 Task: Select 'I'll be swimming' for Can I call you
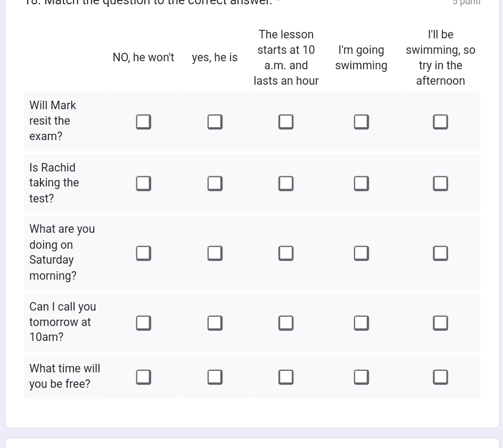[440, 323]
